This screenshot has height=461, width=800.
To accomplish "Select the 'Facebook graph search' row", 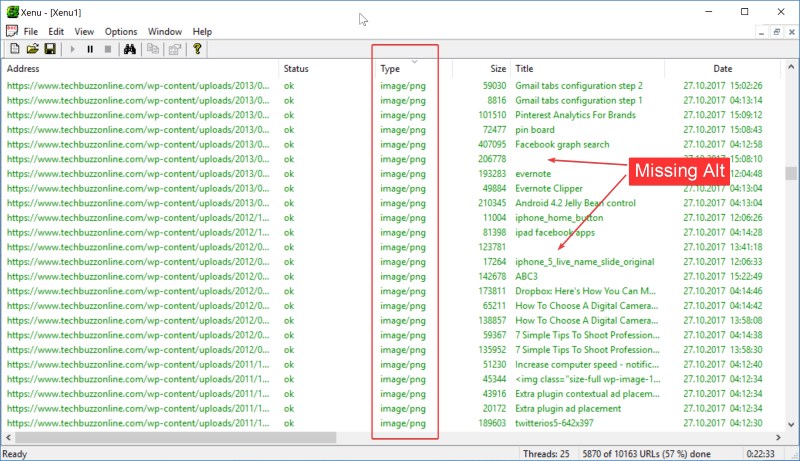I will [562, 145].
